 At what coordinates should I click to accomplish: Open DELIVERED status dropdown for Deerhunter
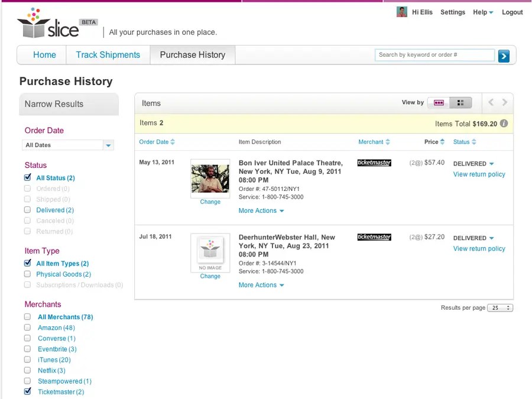pyautogui.click(x=473, y=238)
